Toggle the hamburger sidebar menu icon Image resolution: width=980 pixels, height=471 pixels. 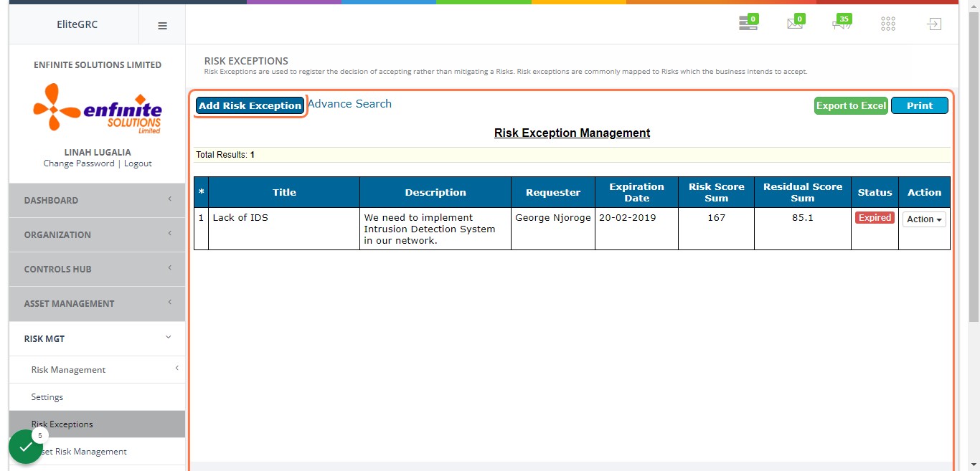[162, 25]
